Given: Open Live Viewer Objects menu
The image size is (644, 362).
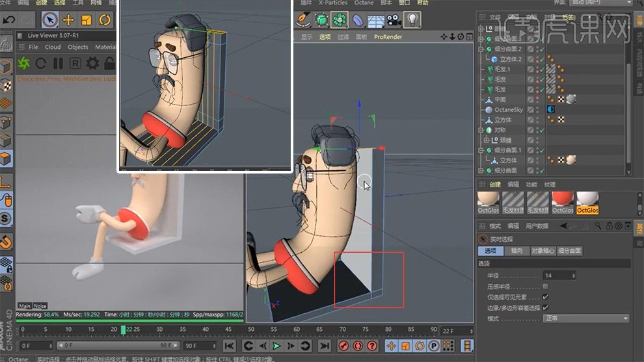Looking at the screenshot, I should tap(78, 47).
